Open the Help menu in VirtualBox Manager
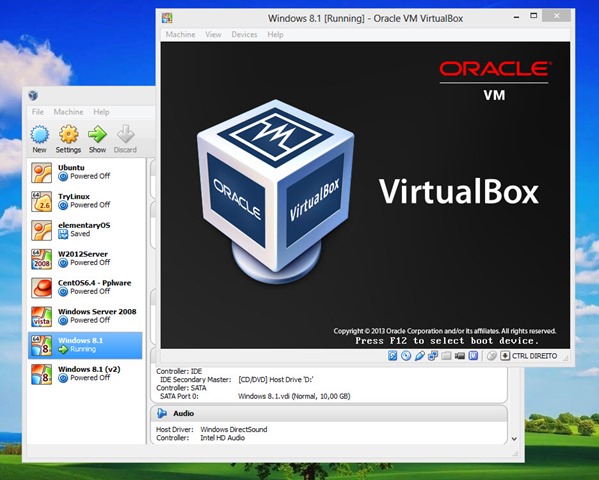Viewport: 599px width, 480px height. [101, 112]
